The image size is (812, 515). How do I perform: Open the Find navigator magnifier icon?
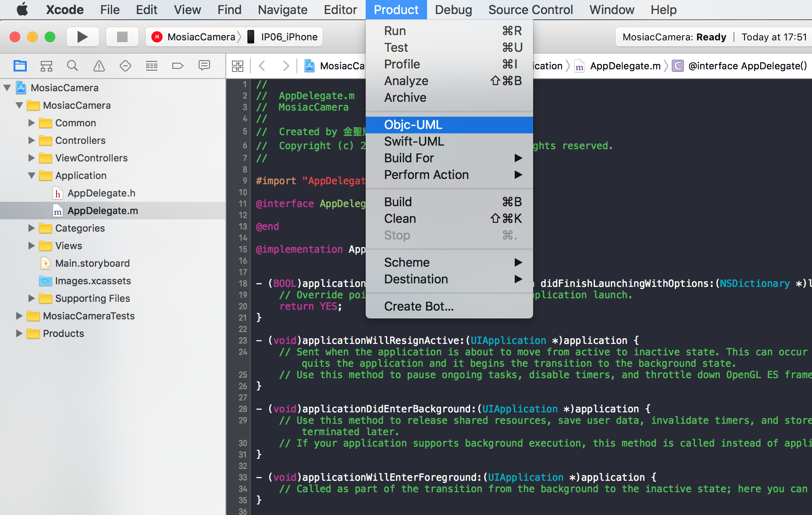coord(73,66)
